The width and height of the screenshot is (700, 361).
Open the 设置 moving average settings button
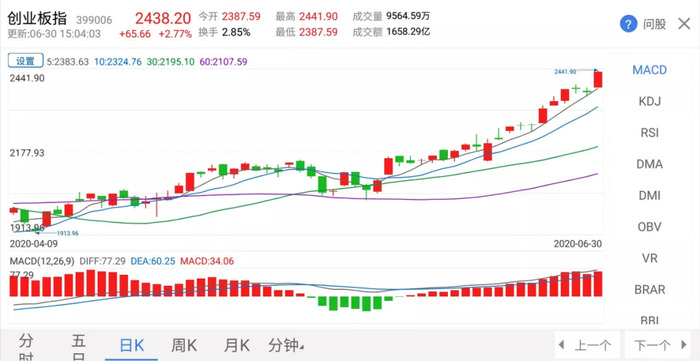25,61
